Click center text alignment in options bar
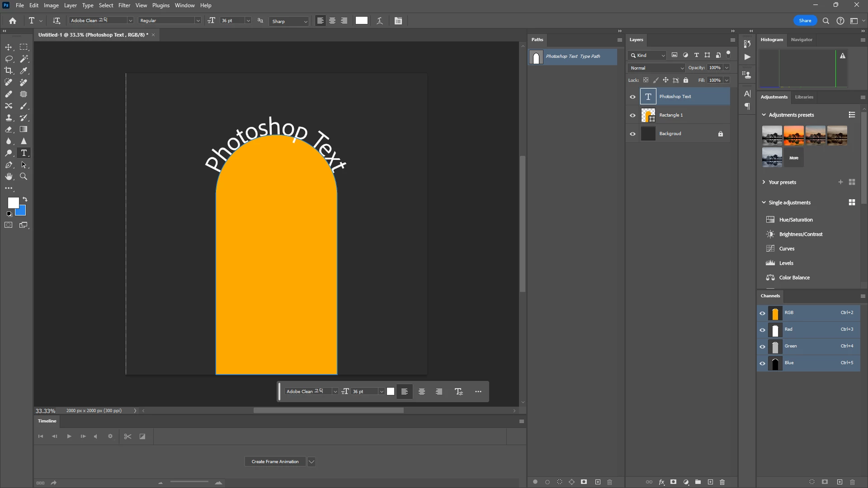 [x=332, y=21]
